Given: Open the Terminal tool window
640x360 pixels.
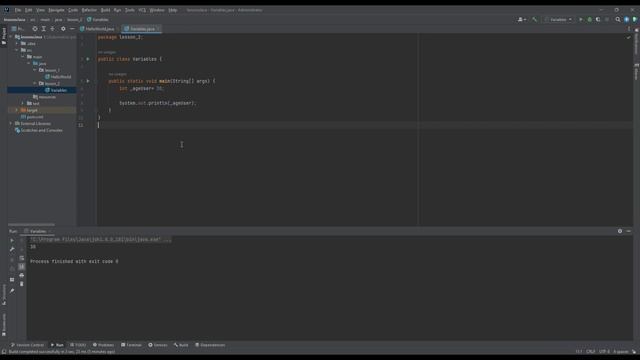Looking at the screenshot, I should [x=131, y=345].
